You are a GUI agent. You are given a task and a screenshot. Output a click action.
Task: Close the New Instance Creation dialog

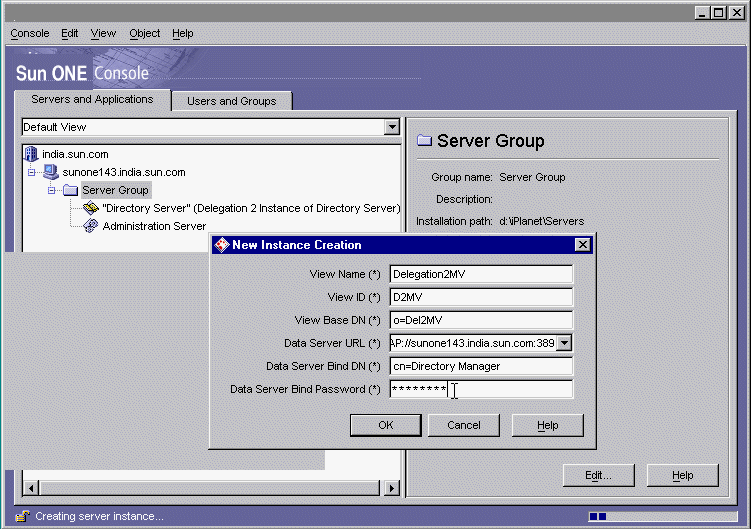coord(582,245)
